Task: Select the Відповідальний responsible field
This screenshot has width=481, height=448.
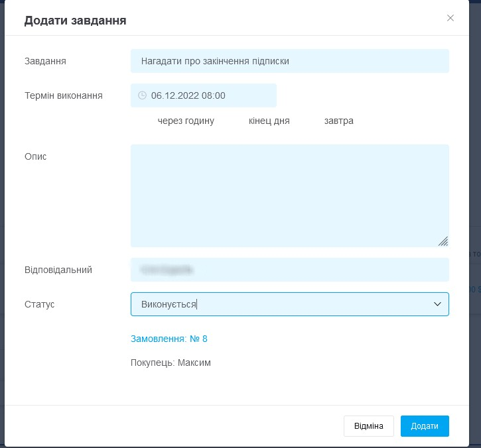Action: (289, 270)
